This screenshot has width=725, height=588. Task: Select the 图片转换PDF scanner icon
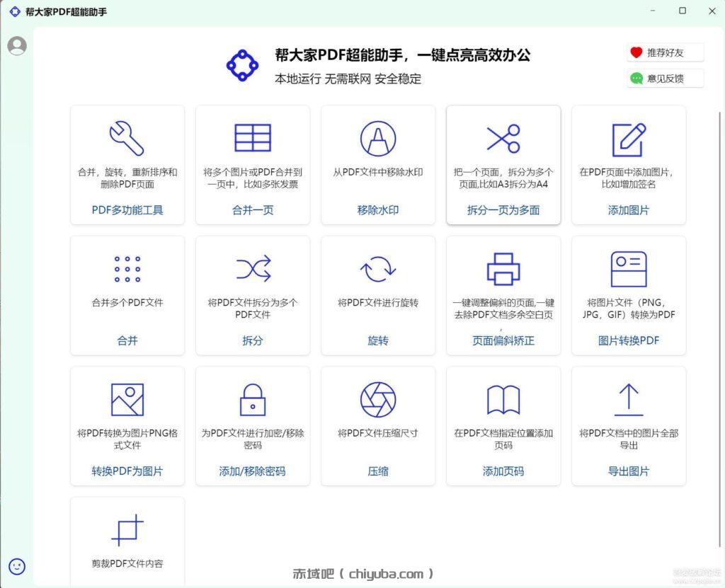628,267
